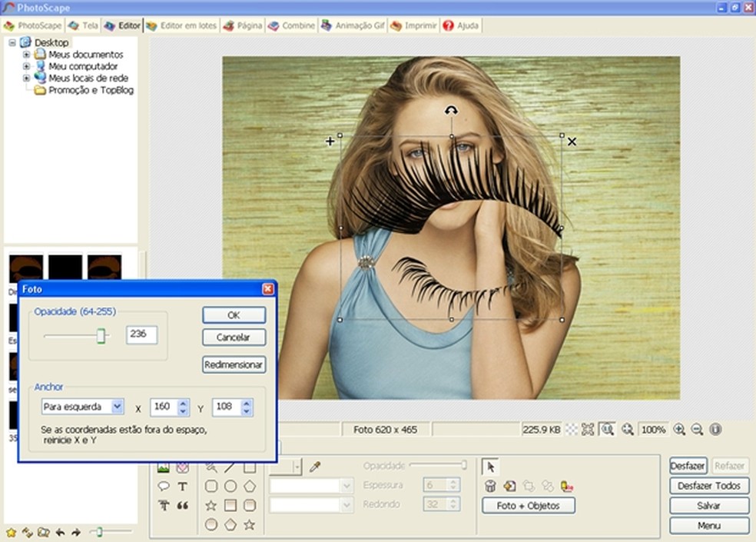Increase the X coordinate with the up stepper
Screen dimensions: 756x542
pos(183,403)
